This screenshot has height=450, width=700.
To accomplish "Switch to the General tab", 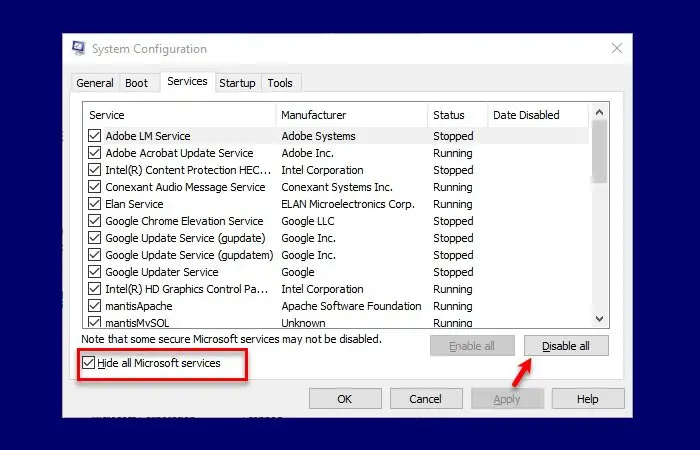I will [95, 83].
